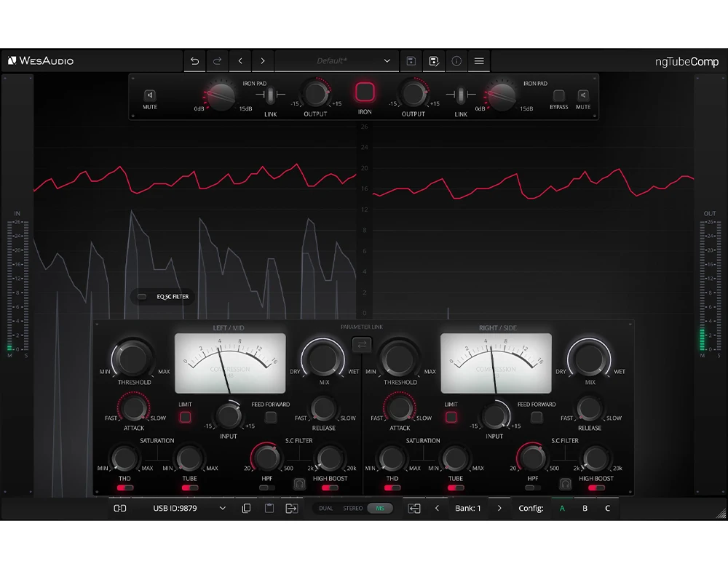Click the LEFT / MID MIX knob

tap(323, 359)
